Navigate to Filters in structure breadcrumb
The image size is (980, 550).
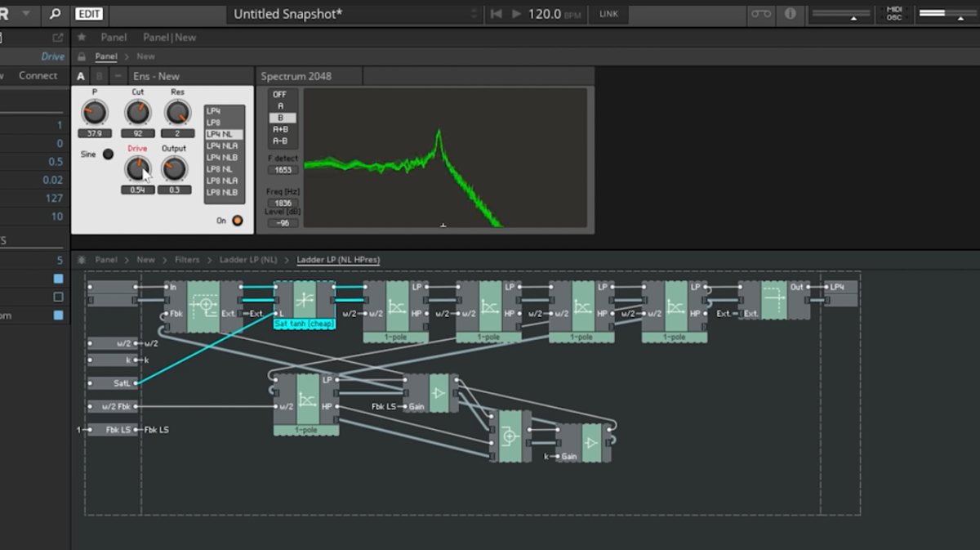tap(187, 260)
